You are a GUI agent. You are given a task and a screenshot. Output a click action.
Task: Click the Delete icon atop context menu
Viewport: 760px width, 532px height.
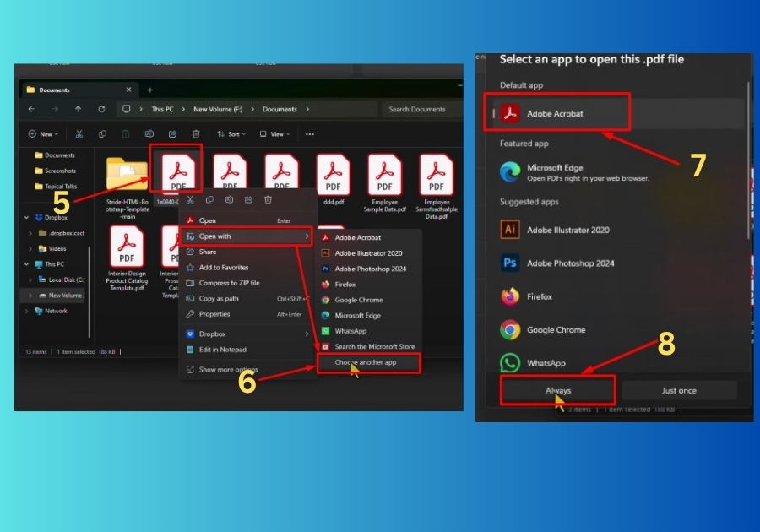[268, 199]
